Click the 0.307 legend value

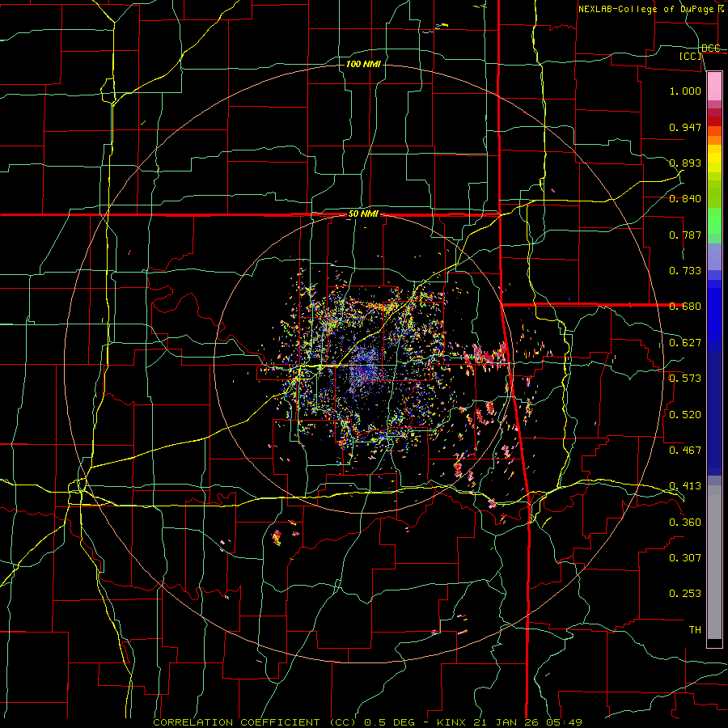[685, 558]
